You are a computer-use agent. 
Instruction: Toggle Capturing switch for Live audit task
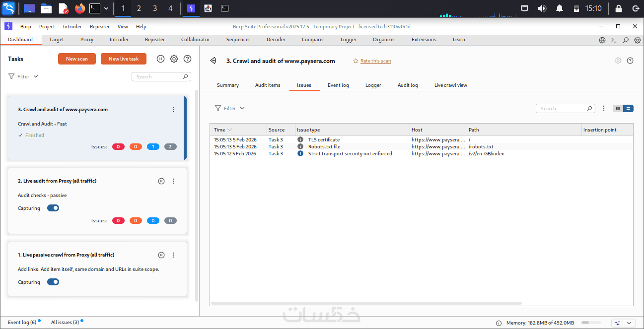53,208
